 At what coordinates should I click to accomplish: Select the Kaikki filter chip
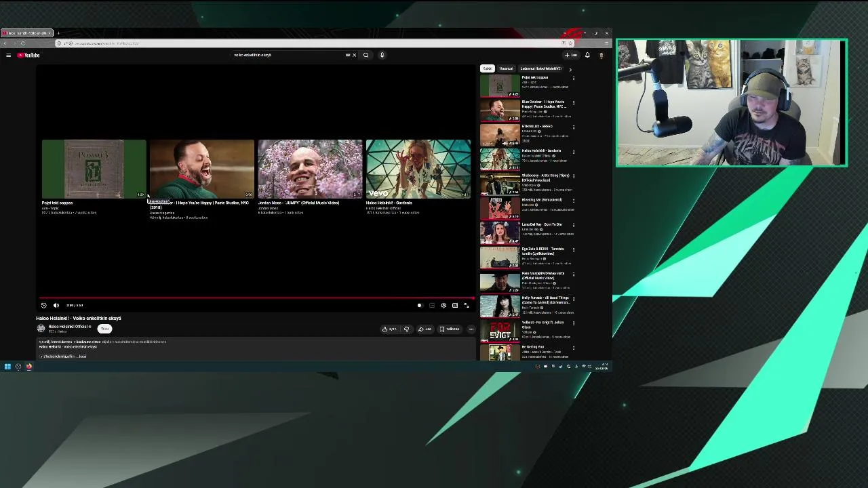487,68
